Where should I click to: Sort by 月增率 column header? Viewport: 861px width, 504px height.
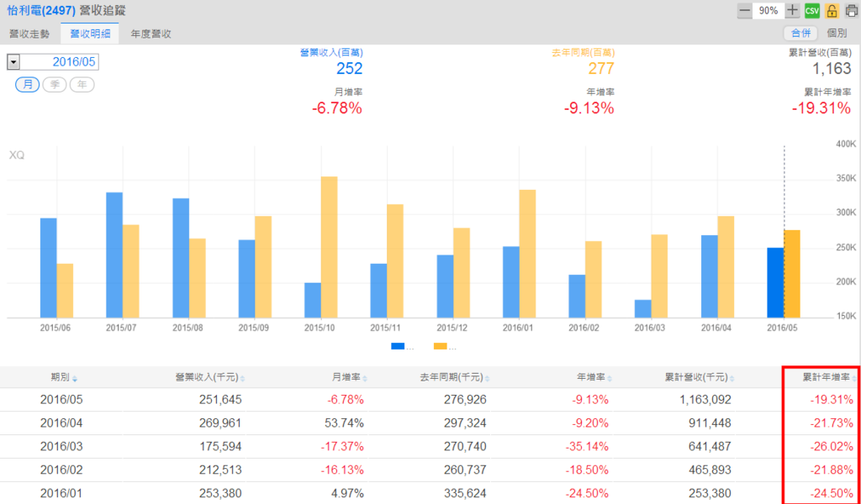(x=349, y=377)
